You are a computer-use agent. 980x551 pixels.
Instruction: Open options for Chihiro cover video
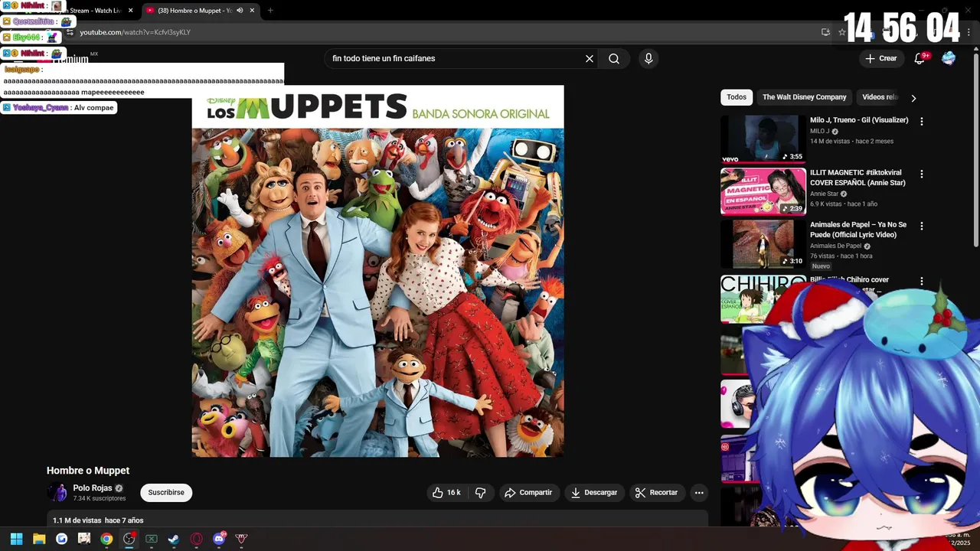point(922,281)
